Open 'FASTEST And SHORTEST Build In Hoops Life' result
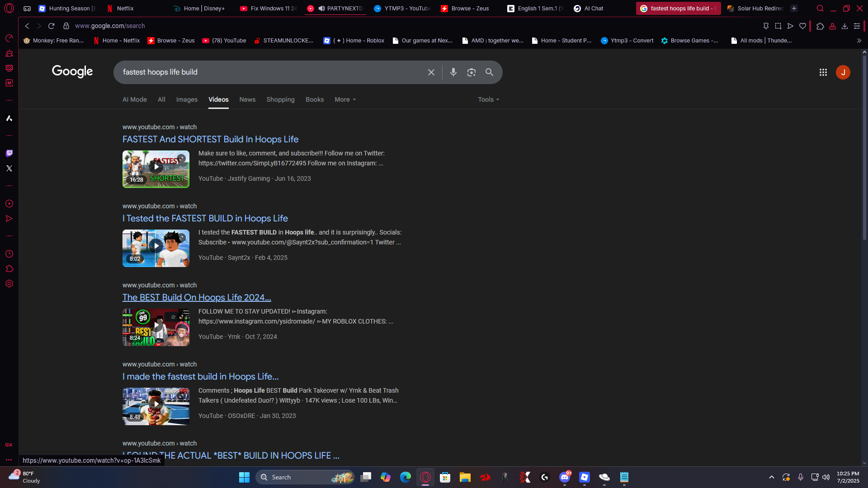The width and height of the screenshot is (868, 488). tap(210, 139)
